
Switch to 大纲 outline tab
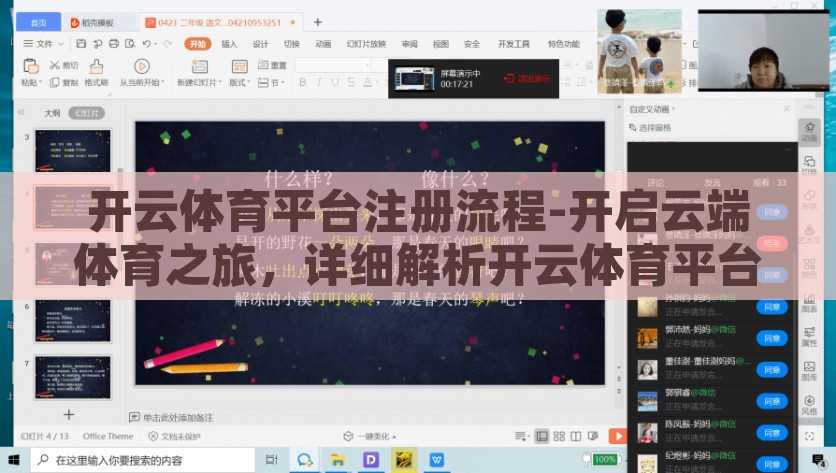pos(52,113)
